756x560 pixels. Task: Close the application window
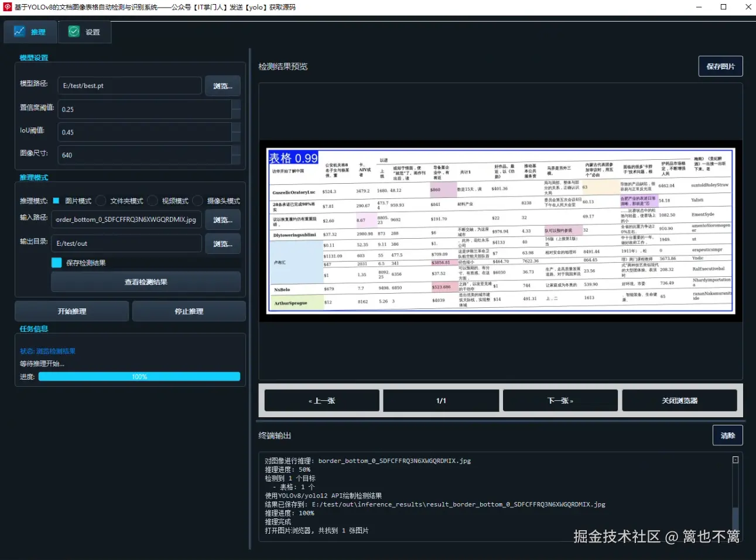(748, 7)
